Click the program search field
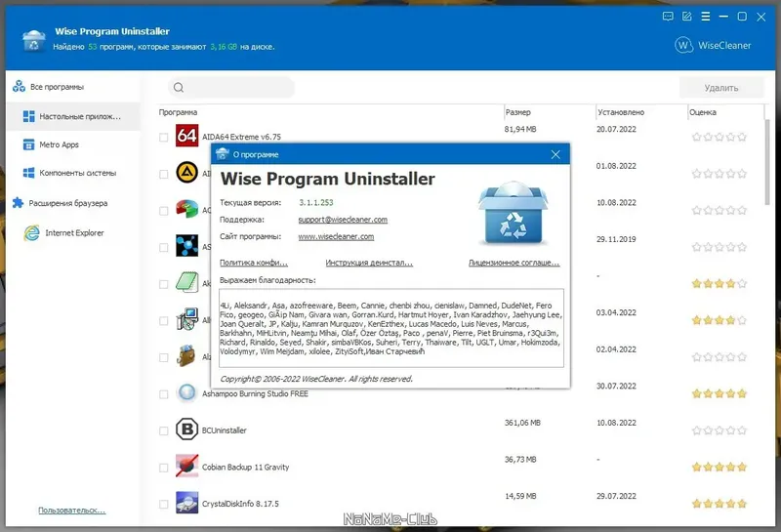781x532 pixels. point(231,88)
